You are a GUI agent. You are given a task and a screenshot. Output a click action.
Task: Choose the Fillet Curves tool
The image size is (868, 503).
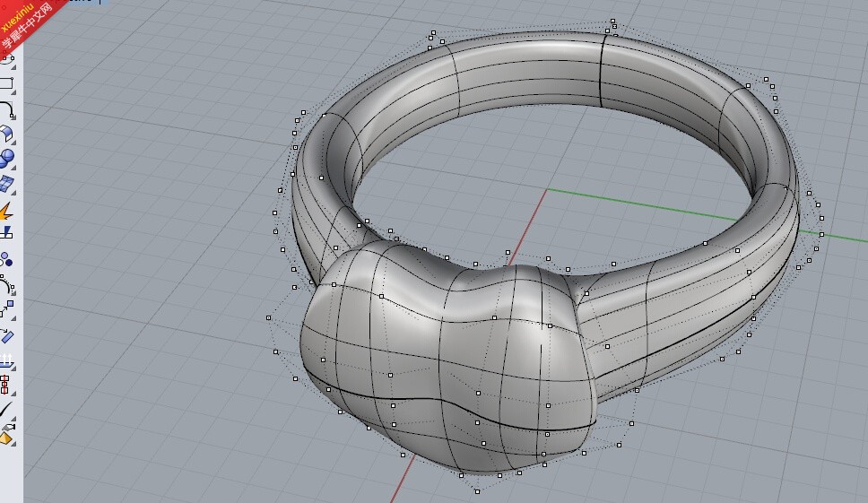point(6,109)
